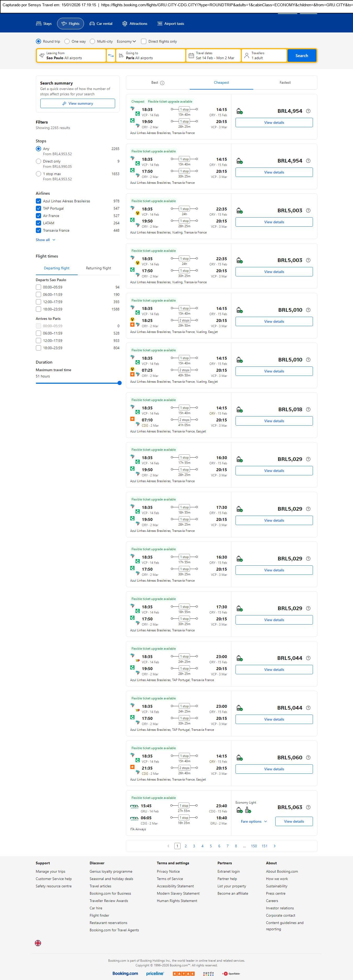Expand Fare options on the ITA Airways result
The height and width of the screenshot is (980, 353).
(x=254, y=821)
